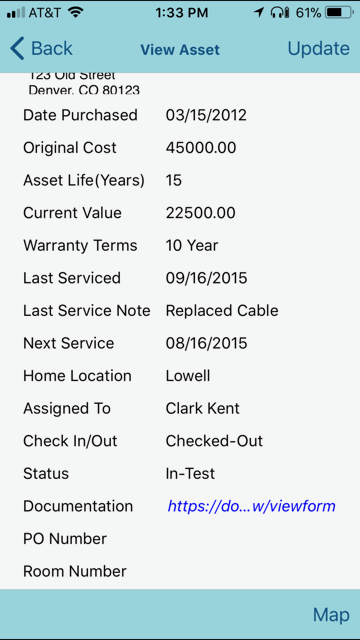Viewport: 360px width, 640px height.
Task: Tap the Last Service Note Replaced Cable
Action: [222, 311]
